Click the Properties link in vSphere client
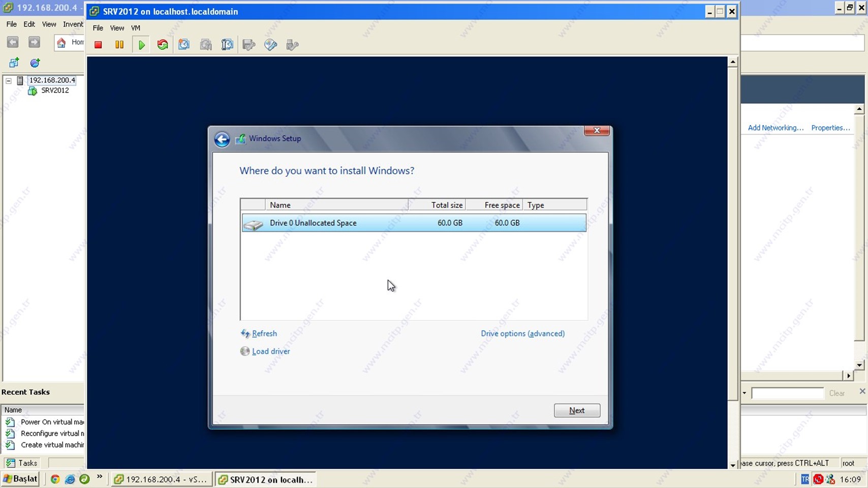This screenshot has height=488, width=868. [x=830, y=128]
